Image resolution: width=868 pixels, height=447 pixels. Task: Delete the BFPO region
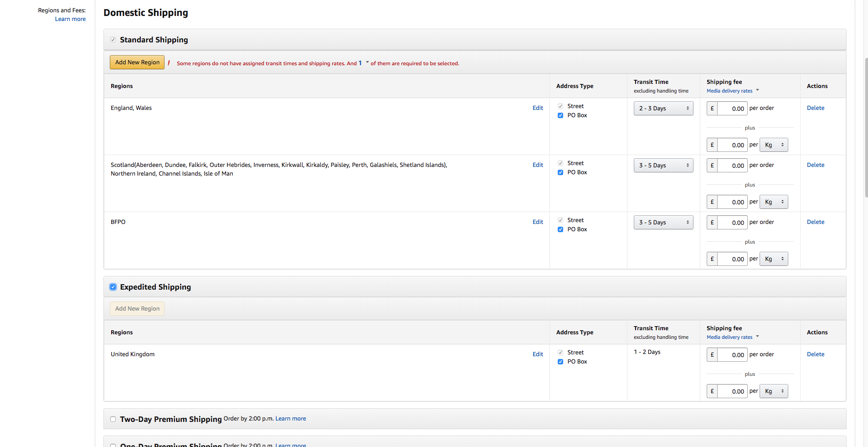tap(816, 222)
